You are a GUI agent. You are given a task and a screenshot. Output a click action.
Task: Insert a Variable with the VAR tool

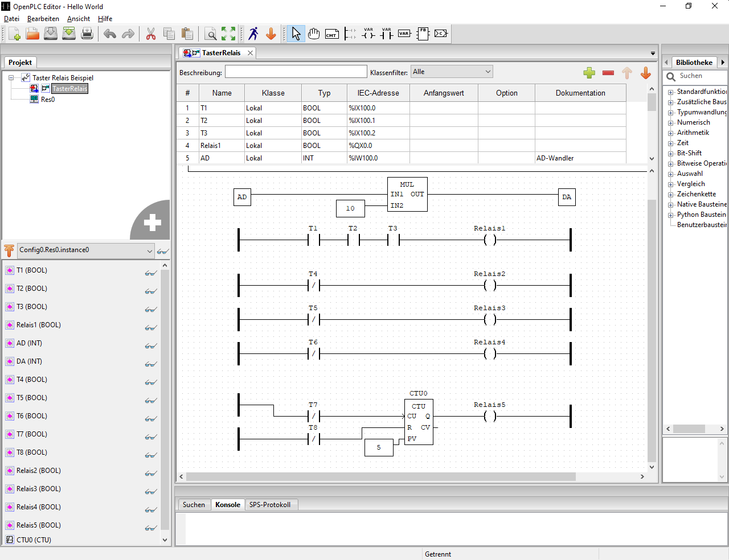tap(404, 34)
